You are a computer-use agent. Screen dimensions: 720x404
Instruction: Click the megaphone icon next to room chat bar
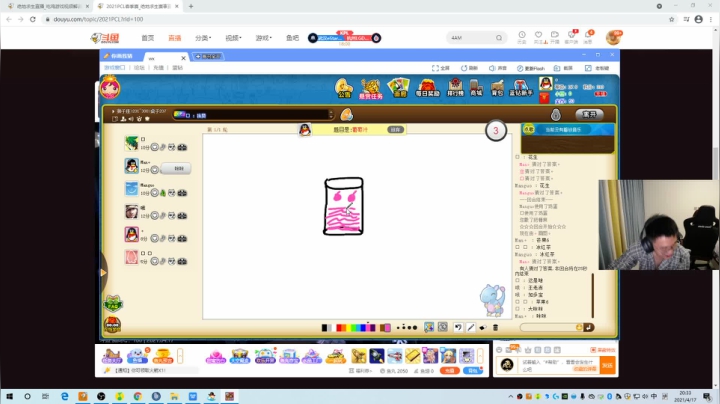347,114
